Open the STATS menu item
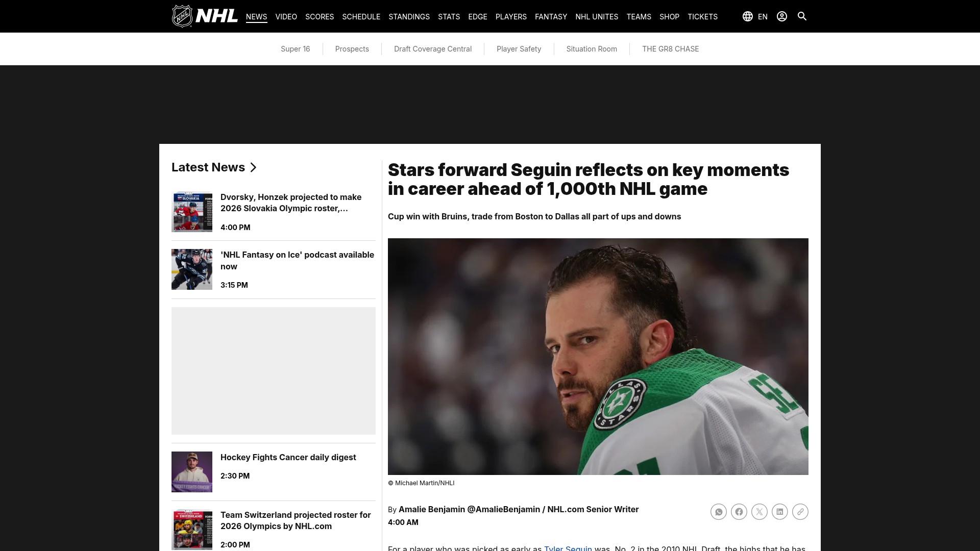This screenshot has width=980, height=551. pos(449,17)
